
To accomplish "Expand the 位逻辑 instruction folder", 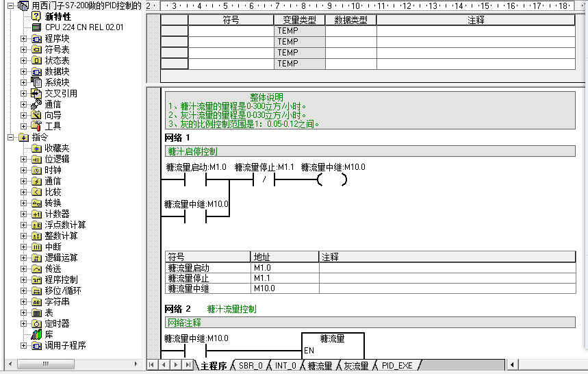I will click(x=24, y=159).
